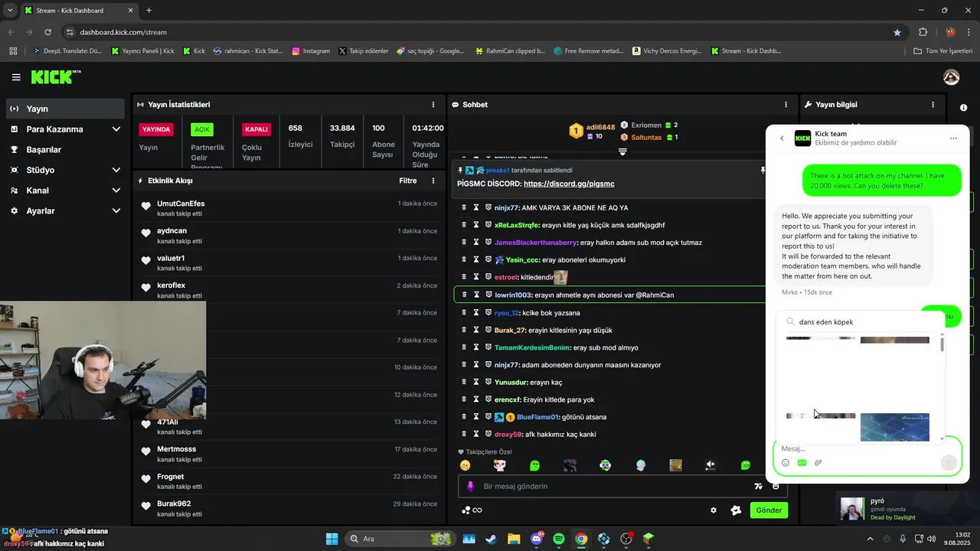Click the username xReLaxStrqfe in chat
Viewport: 980px width, 551px height.
coord(517,225)
